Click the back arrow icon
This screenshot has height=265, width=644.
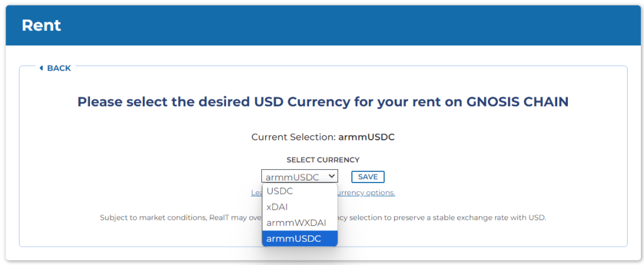(x=41, y=68)
